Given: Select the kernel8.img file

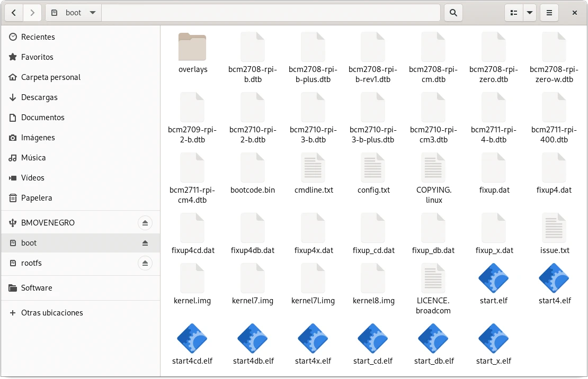Looking at the screenshot, I should 373,278.
